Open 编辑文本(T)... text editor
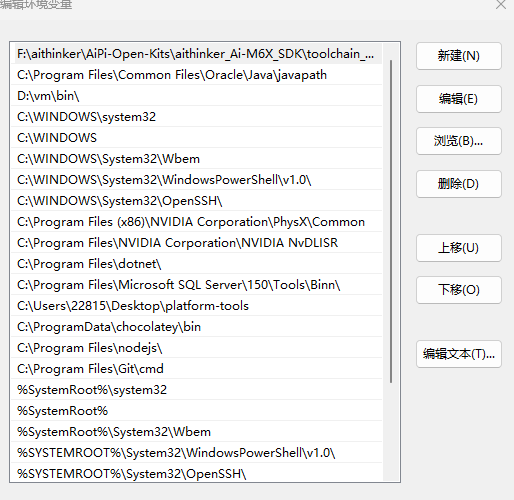 (459, 354)
